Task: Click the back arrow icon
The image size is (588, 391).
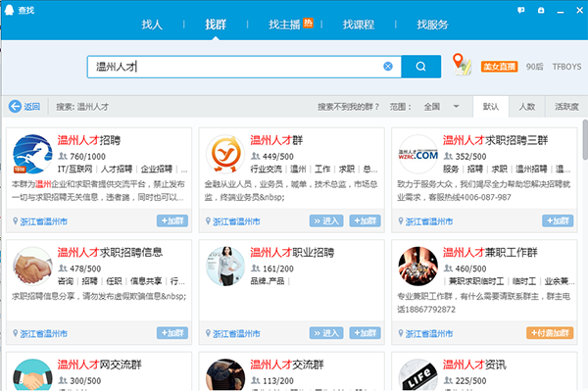Action: point(15,107)
